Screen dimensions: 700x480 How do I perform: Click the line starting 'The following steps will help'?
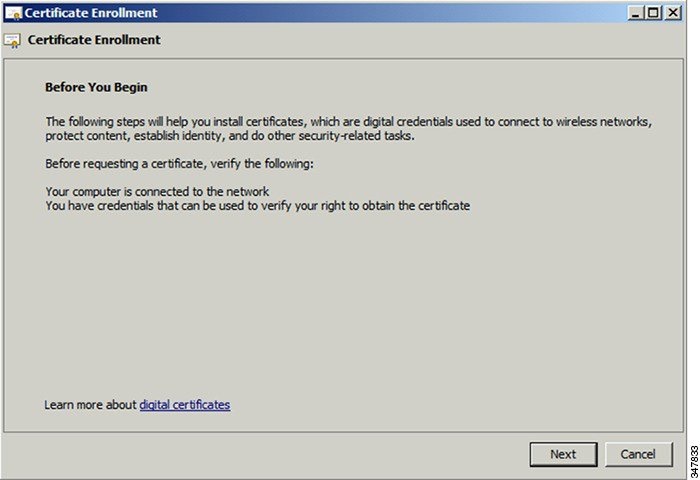[x=348, y=121]
